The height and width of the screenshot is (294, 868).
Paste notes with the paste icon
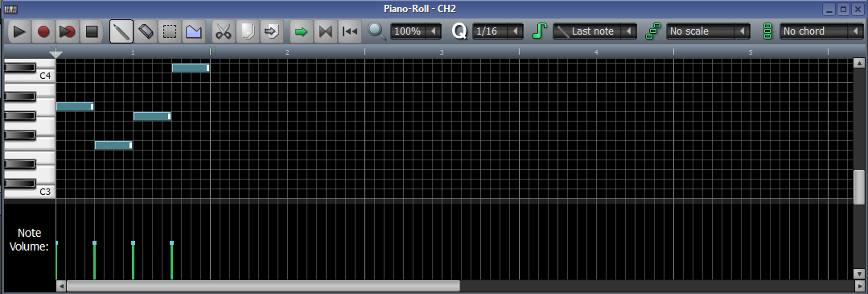point(271,31)
